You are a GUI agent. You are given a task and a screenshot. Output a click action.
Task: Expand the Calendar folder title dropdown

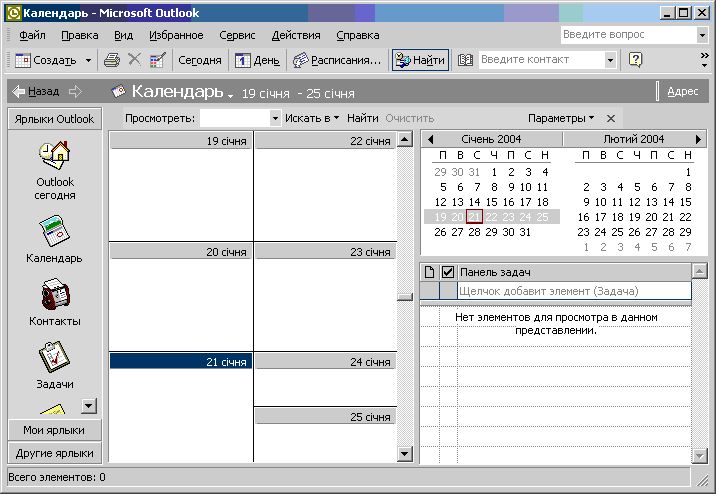click(x=230, y=95)
